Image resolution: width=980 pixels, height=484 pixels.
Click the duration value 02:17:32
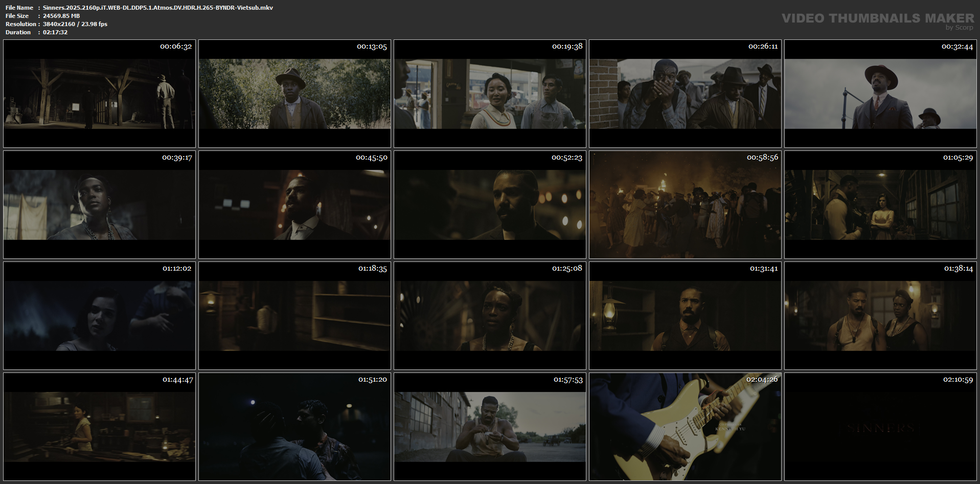tap(55, 32)
